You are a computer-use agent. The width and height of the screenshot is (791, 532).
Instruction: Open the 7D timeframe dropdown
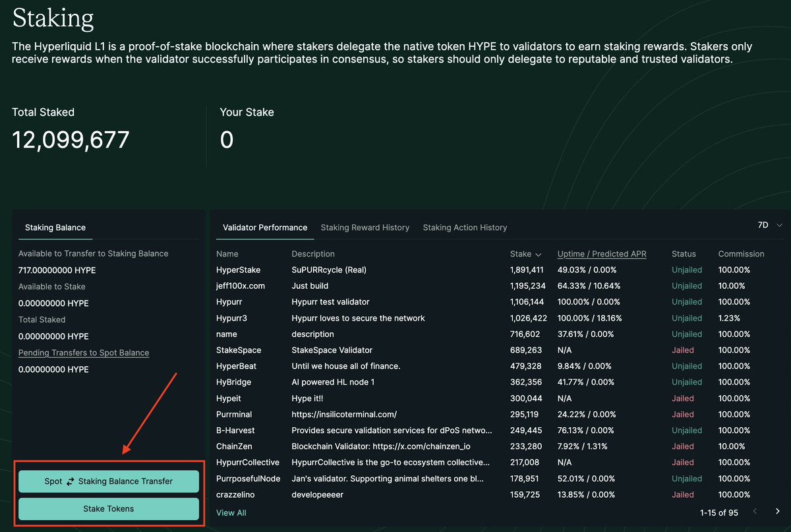point(767,224)
